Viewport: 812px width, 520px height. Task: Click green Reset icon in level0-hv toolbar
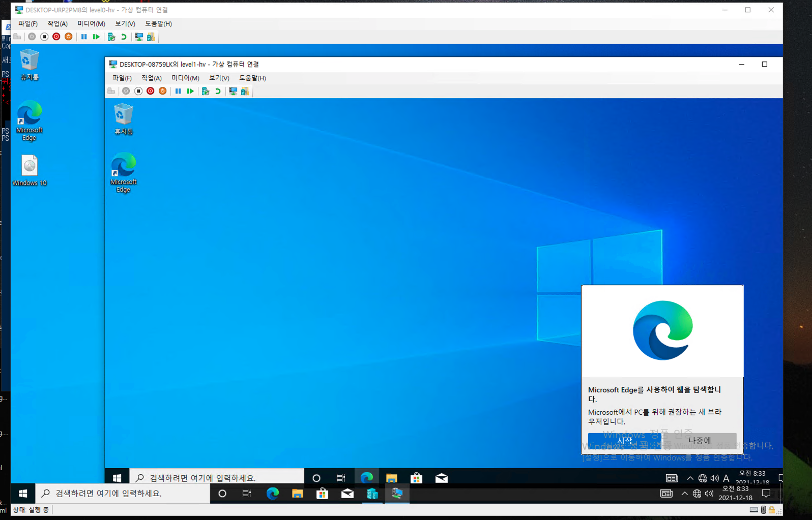(96, 37)
